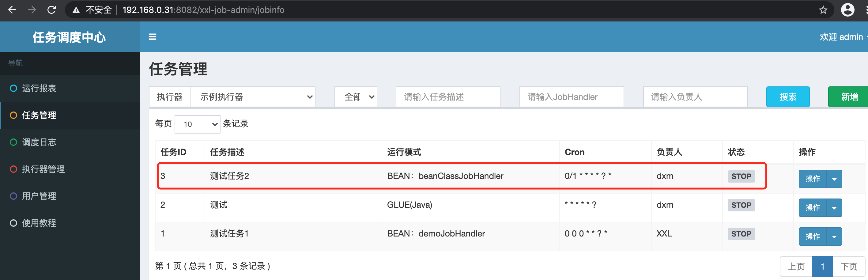Click the green 新增 add button
The image size is (868, 280).
848,97
